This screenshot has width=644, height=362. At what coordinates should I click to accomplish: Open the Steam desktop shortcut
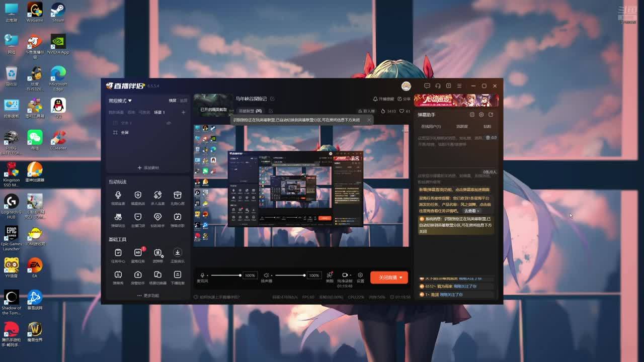tap(58, 13)
